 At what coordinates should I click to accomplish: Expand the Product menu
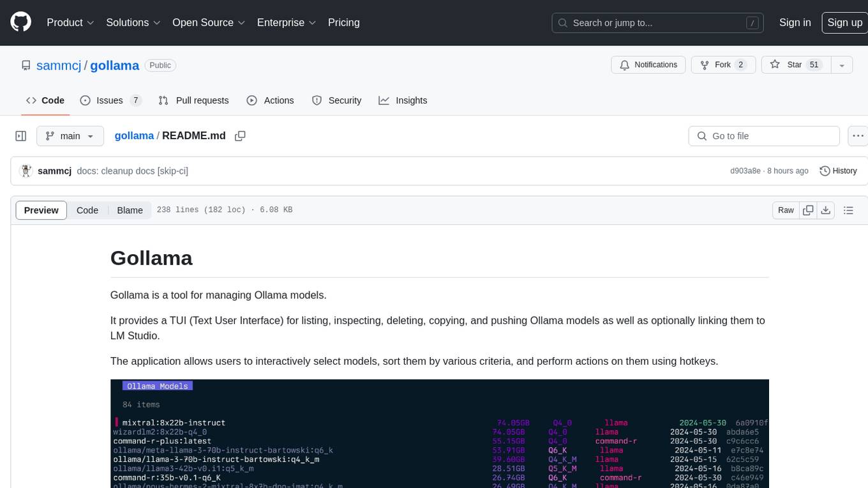pos(70,22)
